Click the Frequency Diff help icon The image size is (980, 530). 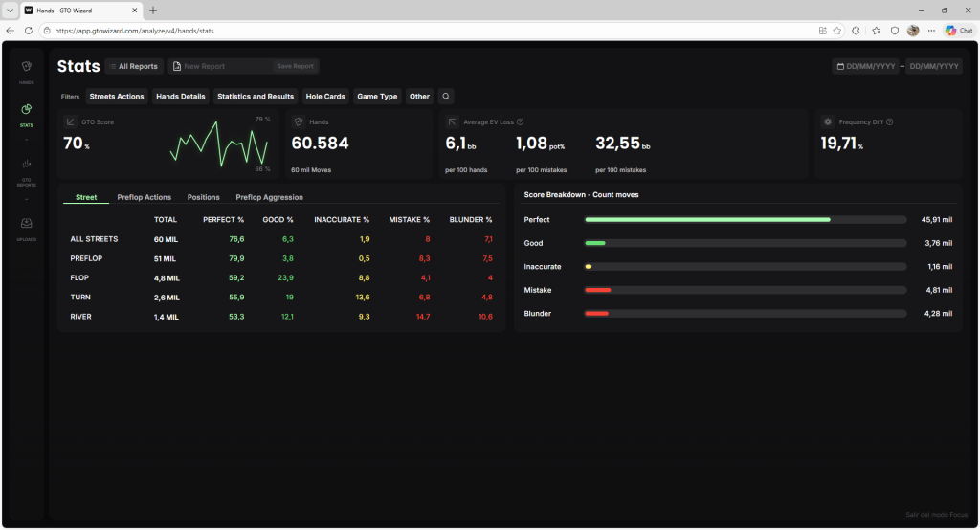(x=889, y=122)
